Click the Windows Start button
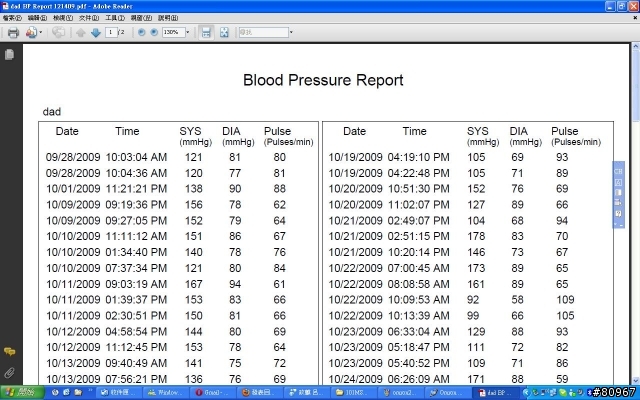640x400 pixels. click(20, 393)
